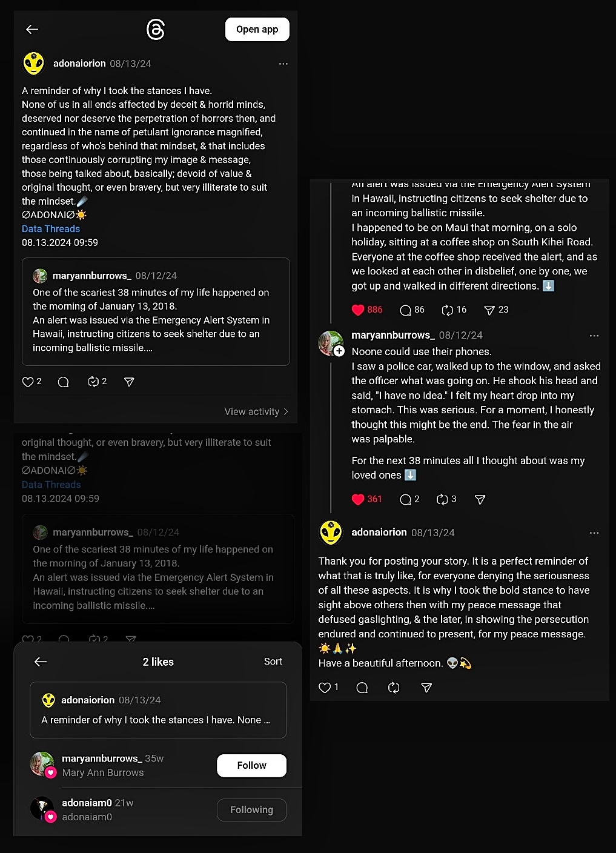The width and height of the screenshot is (616, 853).
Task: Reply to adonaiorion's thank-you comment
Action: (x=362, y=688)
